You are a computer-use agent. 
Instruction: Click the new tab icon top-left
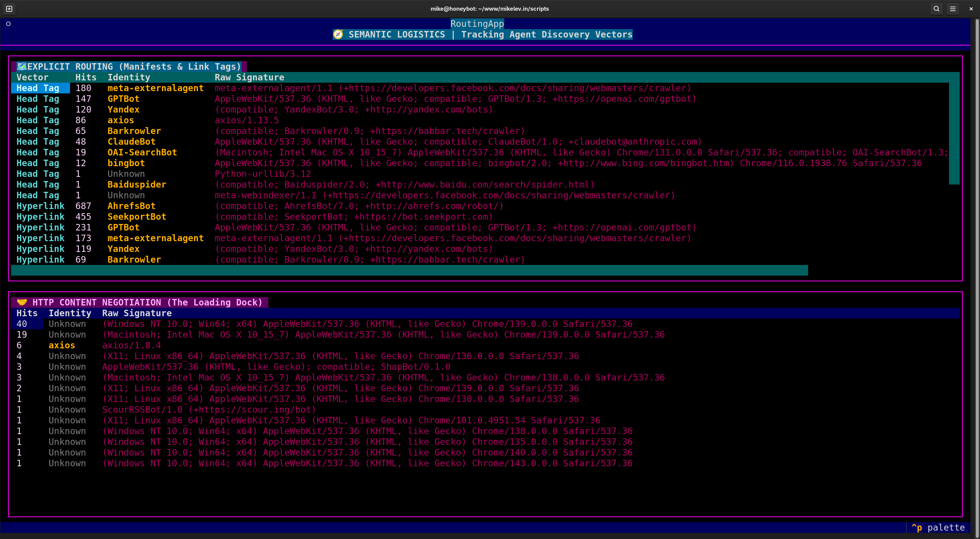pos(10,9)
